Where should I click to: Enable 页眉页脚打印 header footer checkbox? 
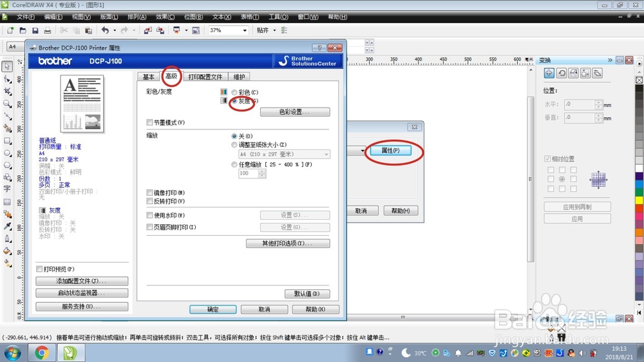[149, 227]
